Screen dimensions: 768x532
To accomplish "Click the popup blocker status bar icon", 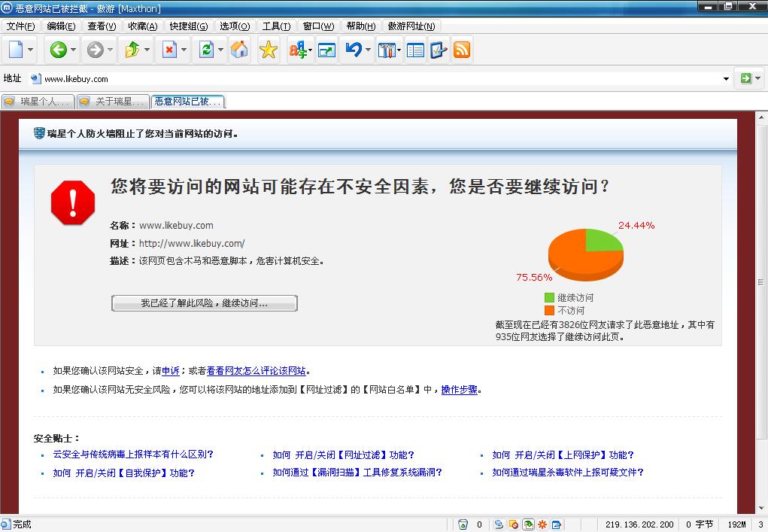I will (x=514, y=524).
